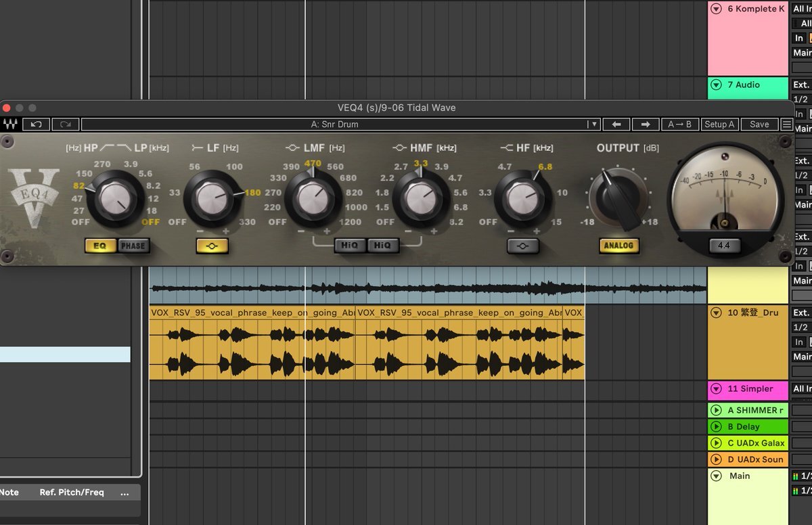This screenshot has width=812, height=525.
Task: Set the HF band to 15 kHz label
Action: tap(556, 222)
